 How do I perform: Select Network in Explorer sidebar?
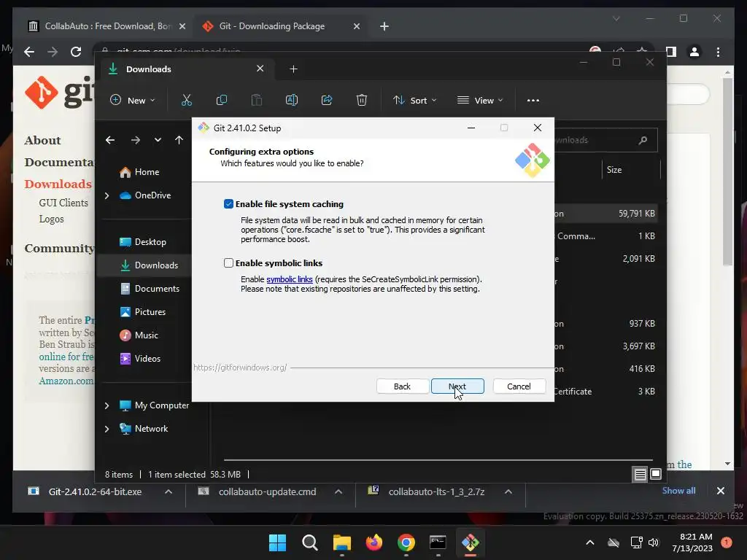[144, 429]
